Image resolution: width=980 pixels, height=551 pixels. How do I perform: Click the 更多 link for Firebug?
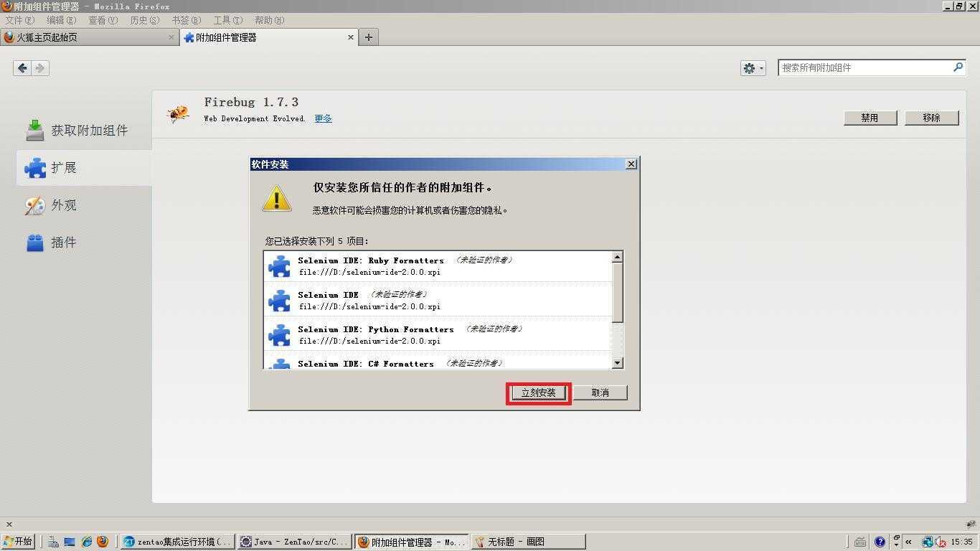[323, 118]
